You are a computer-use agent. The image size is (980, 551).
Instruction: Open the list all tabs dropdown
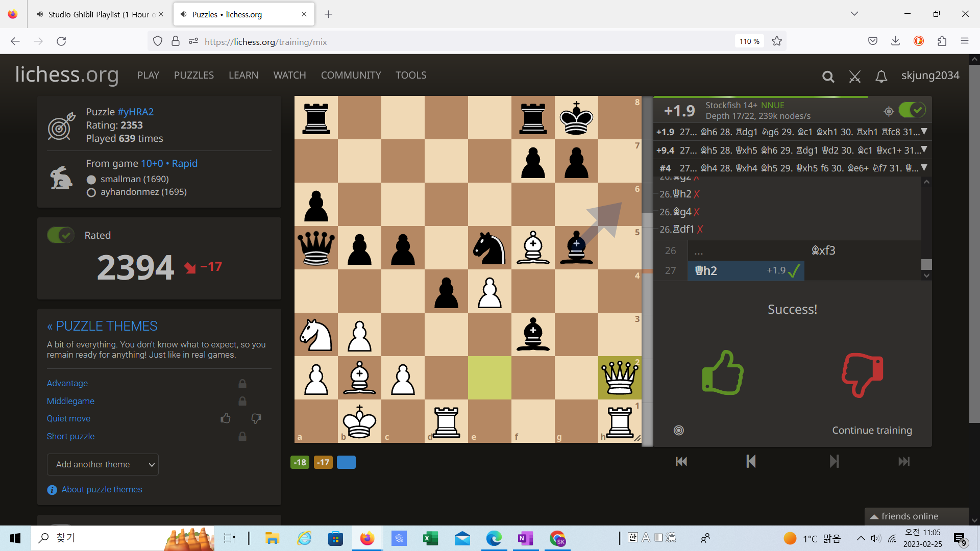coord(854,14)
